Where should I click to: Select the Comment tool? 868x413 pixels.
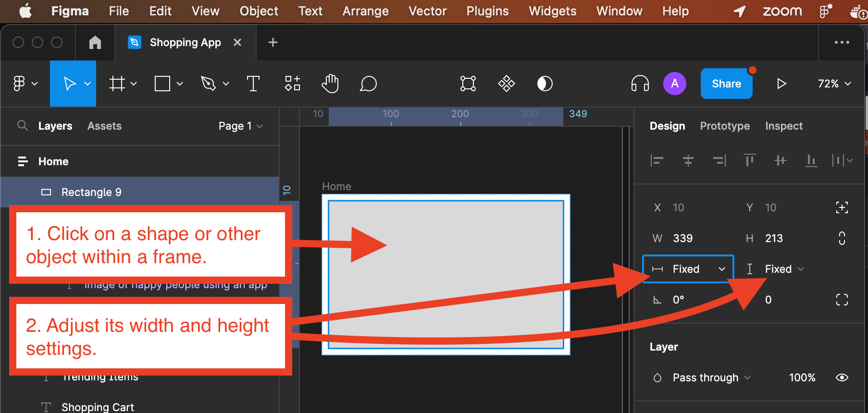[x=368, y=84]
